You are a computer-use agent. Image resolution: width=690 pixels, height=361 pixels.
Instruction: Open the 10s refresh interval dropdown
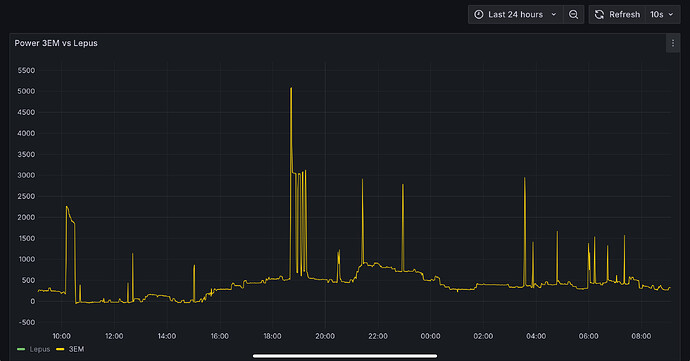[662, 15]
